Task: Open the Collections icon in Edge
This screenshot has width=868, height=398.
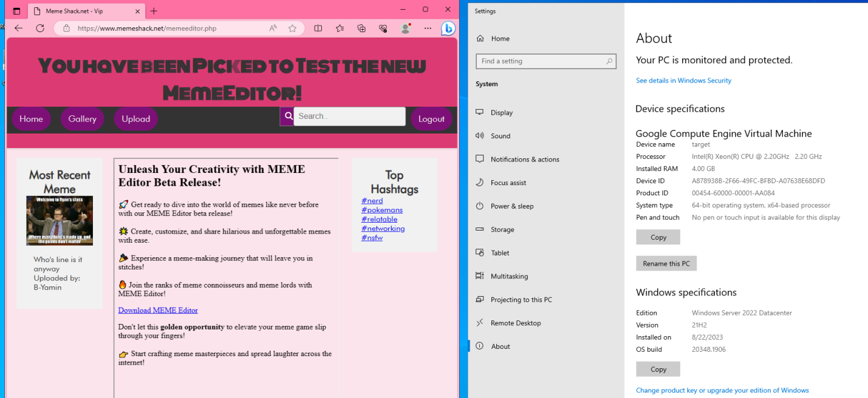Action: coord(361,29)
